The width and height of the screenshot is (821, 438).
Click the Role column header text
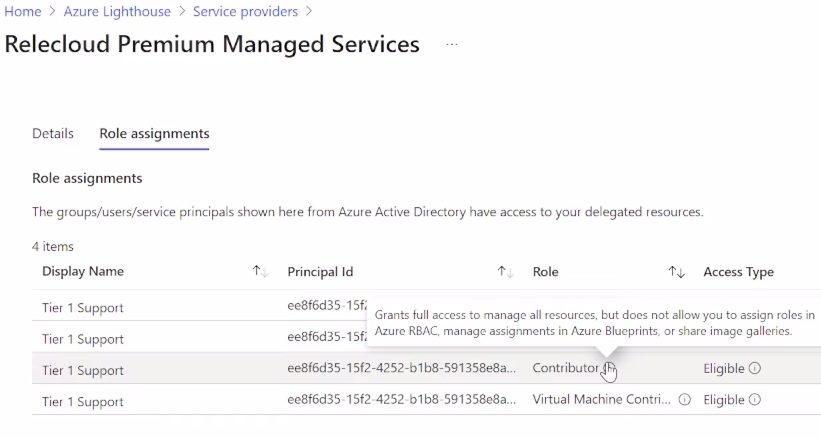click(x=545, y=272)
